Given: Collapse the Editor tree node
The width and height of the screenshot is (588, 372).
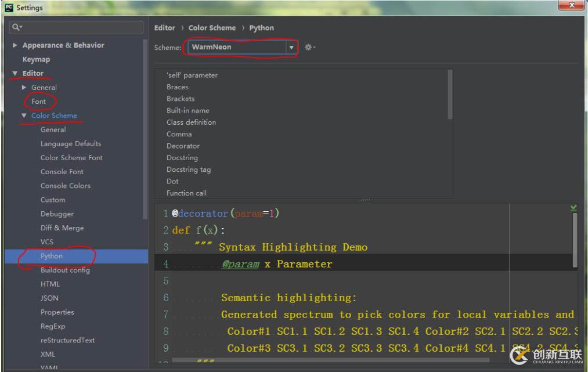Looking at the screenshot, I should (x=14, y=73).
